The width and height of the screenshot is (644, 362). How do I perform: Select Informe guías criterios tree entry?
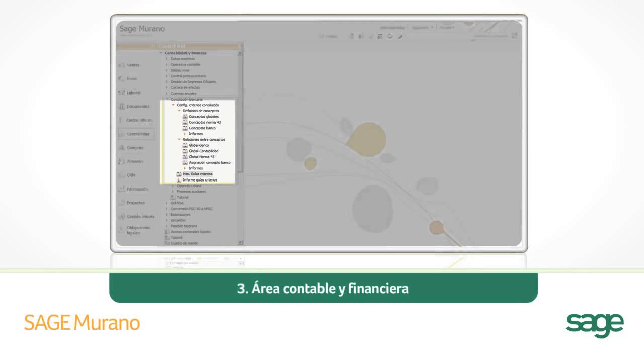200,179
